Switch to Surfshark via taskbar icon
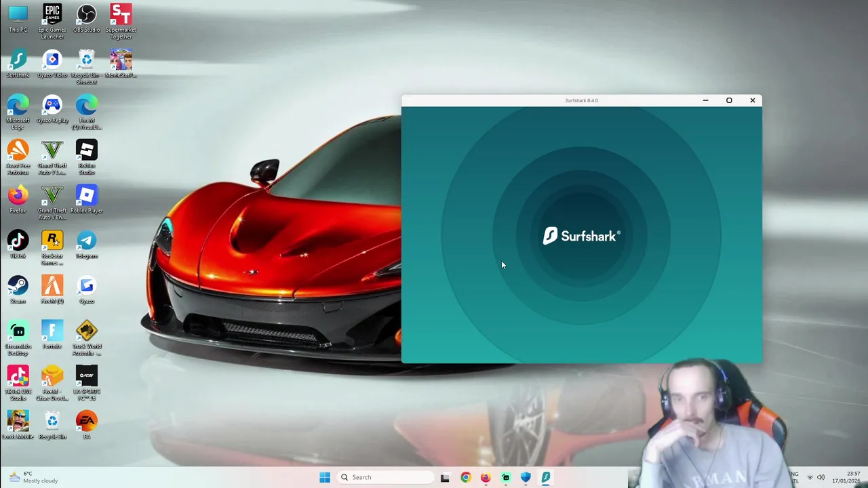The image size is (868, 488). 546,477
